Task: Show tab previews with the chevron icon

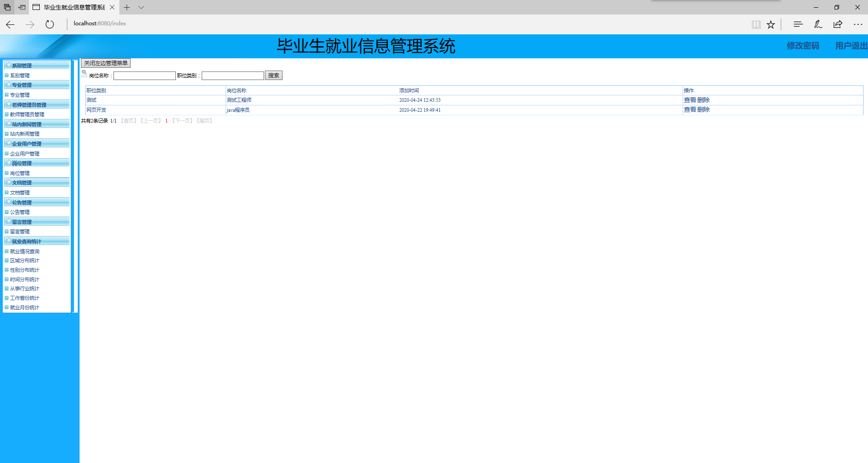Action: pos(141,7)
